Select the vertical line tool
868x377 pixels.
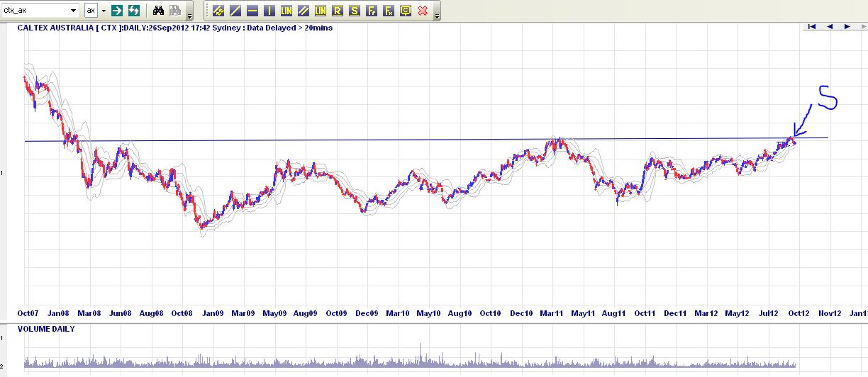coord(269,11)
